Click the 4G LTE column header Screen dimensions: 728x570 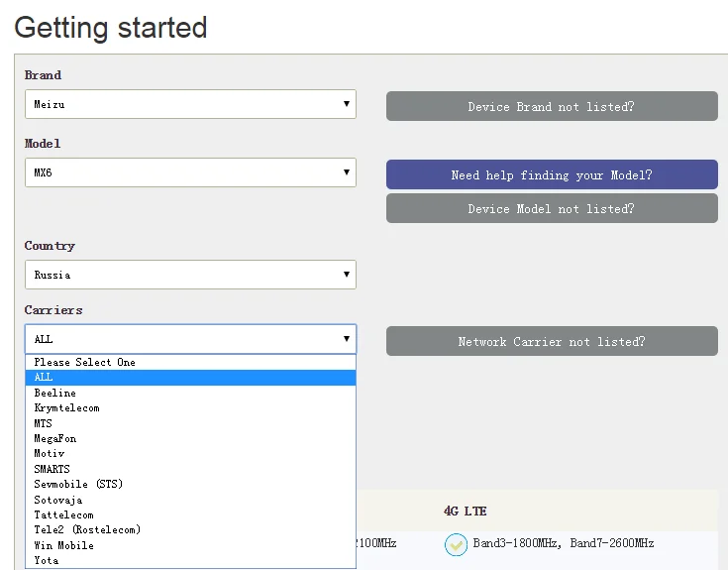pyautogui.click(x=466, y=511)
